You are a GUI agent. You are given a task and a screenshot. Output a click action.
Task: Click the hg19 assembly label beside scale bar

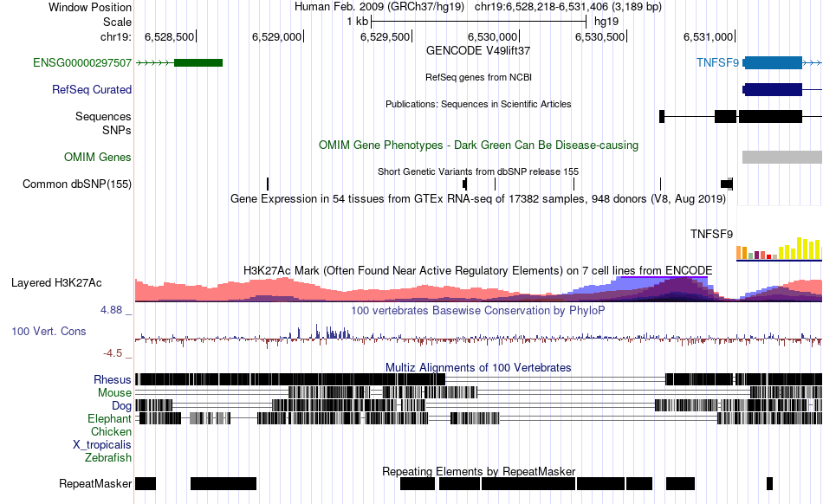coord(606,22)
